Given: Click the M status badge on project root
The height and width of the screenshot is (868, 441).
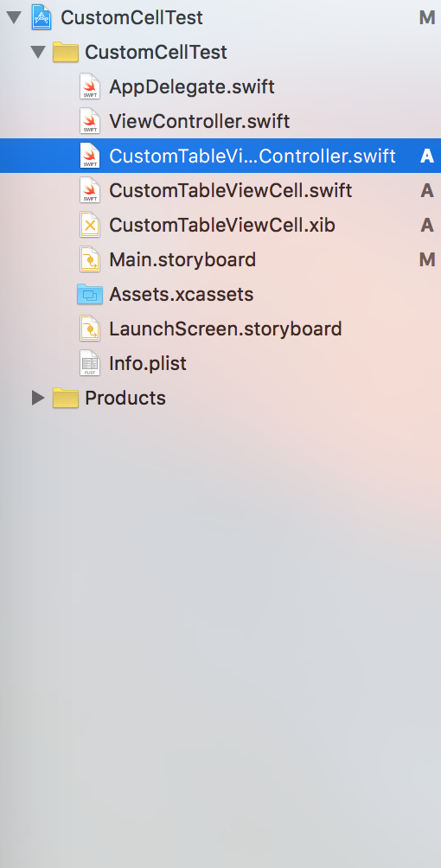Looking at the screenshot, I should [426, 17].
